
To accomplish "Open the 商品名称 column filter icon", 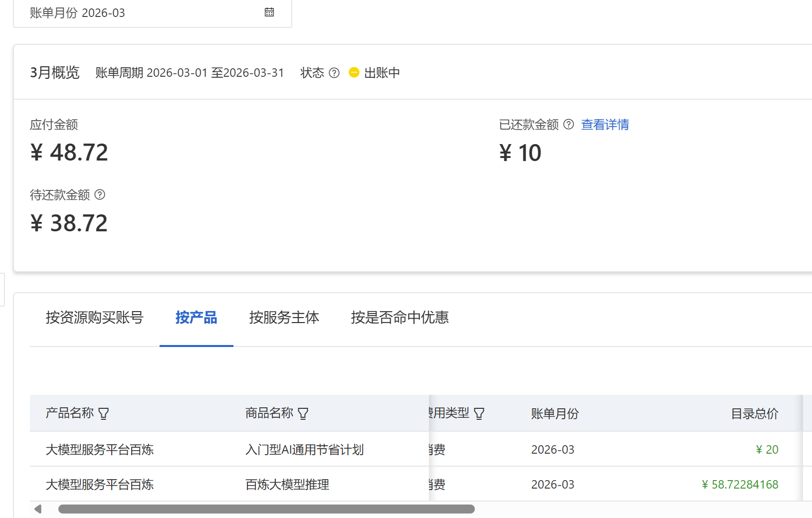I will [303, 413].
